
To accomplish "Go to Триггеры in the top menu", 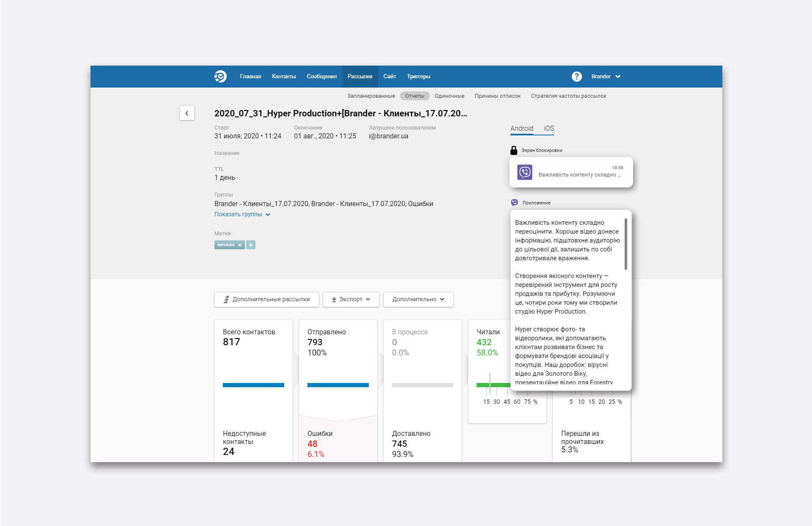I will 418,77.
